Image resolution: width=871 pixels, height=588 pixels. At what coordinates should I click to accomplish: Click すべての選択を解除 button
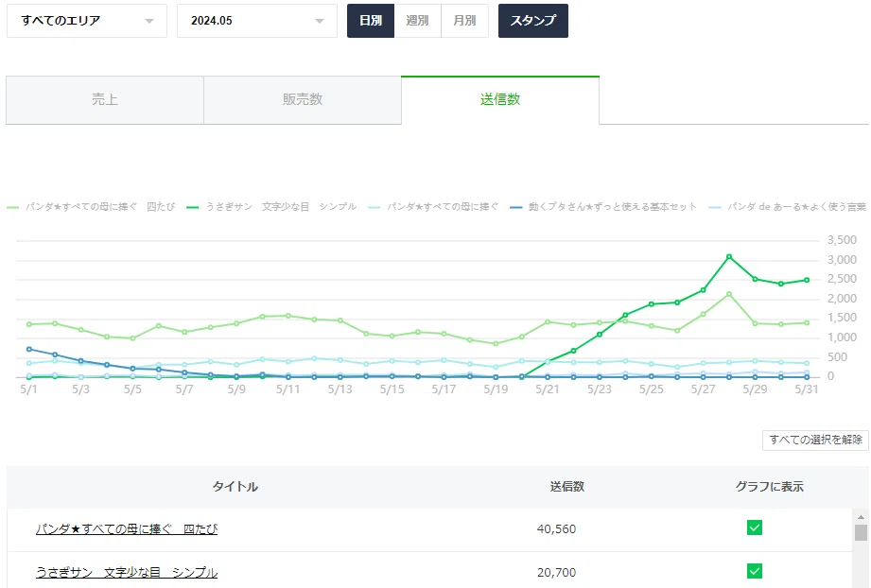tap(815, 441)
